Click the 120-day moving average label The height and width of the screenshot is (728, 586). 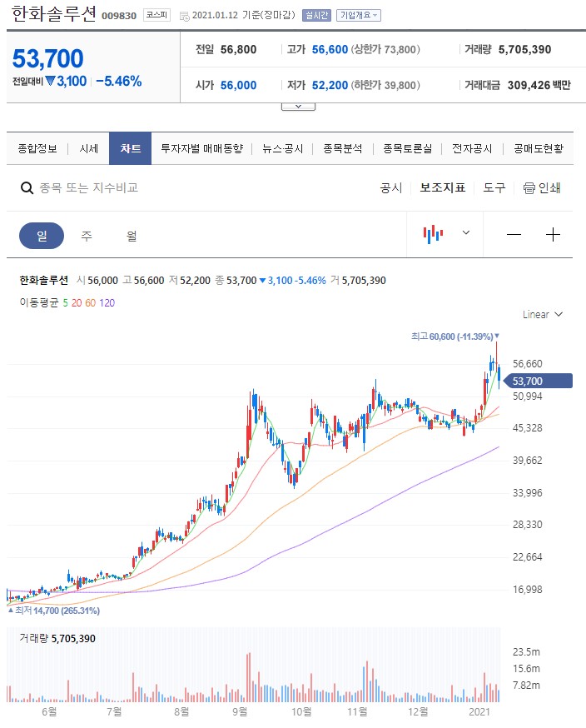tap(107, 303)
